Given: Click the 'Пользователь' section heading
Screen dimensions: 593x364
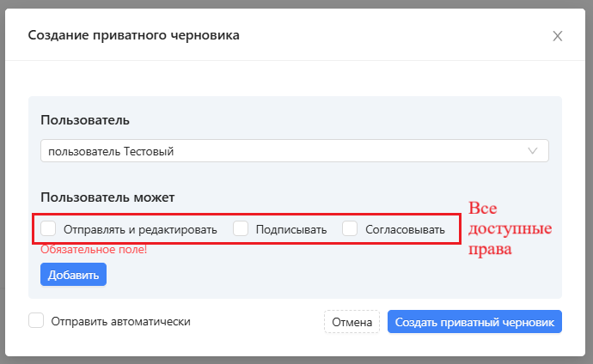Looking at the screenshot, I should (x=85, y=119).
